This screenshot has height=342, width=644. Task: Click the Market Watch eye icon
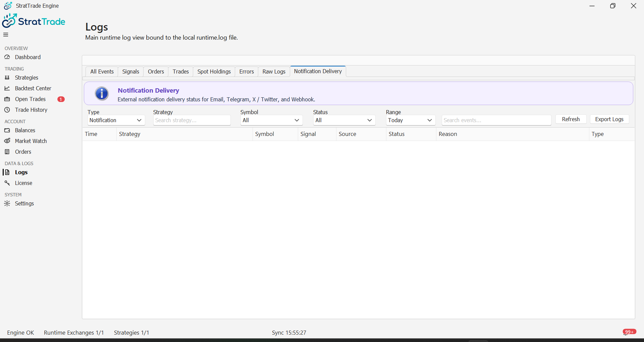7,141
